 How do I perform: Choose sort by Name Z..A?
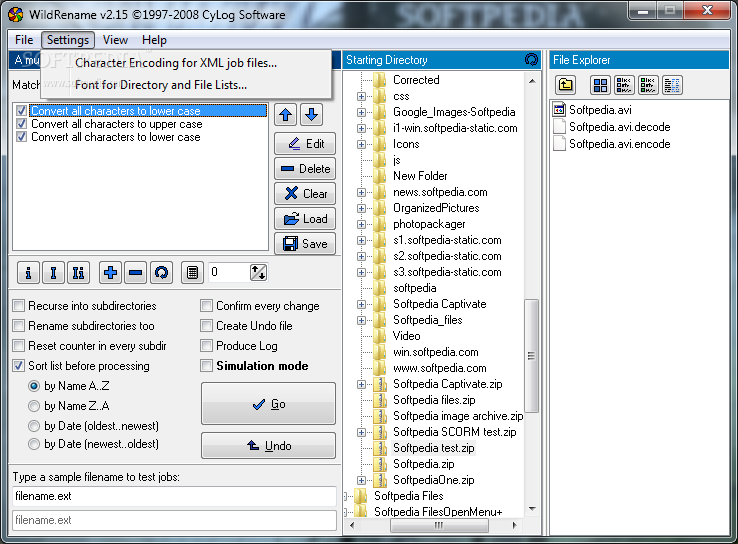pyautogui.click(x=34, y=406)
